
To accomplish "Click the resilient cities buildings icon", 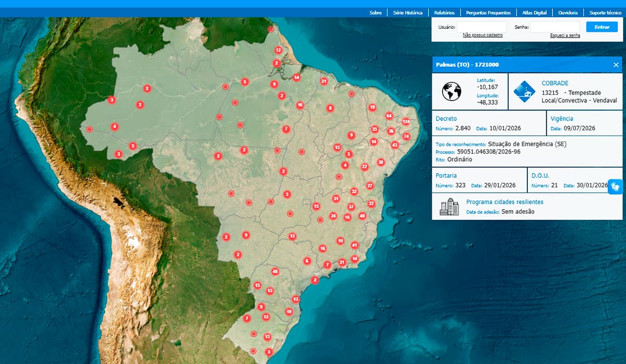I will pyautogui.click(x=449, y=207).
